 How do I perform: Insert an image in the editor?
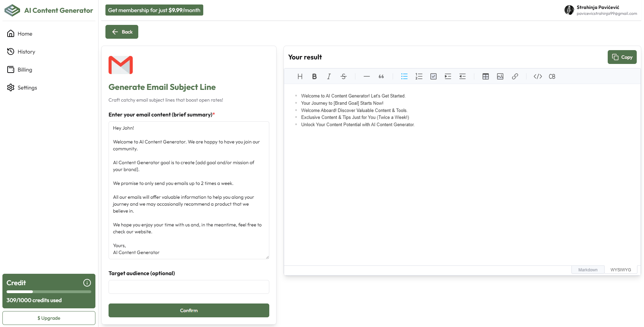[x=500, y=76]
